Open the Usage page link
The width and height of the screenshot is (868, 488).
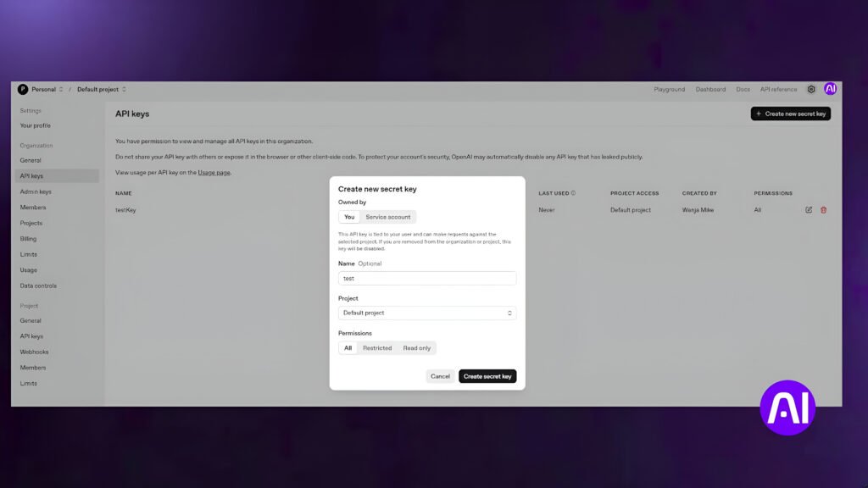[x=214, y=173]
